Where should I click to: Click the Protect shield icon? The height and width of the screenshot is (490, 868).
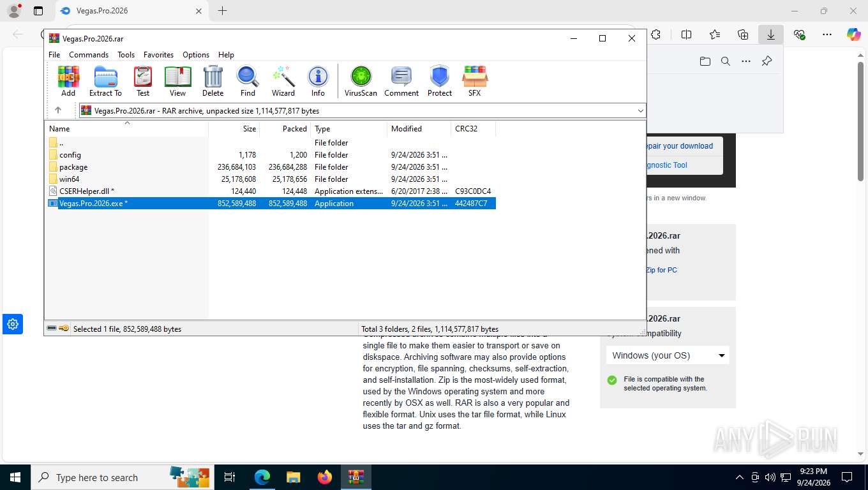coord(439,81)
